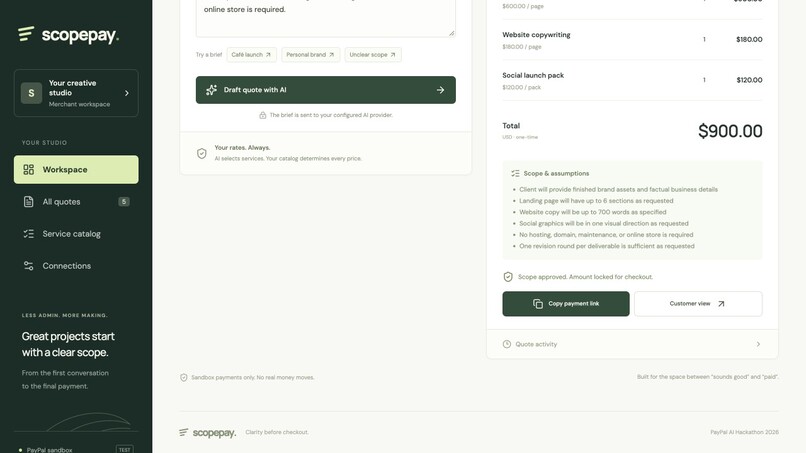Click the sandbox payments shield icon
Image resolution: width=806 pixels, height=453 pixels.
point(184,377)
